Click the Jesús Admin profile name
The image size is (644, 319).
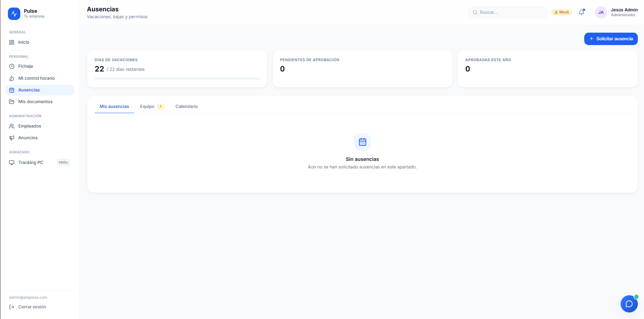coord(624,10)
